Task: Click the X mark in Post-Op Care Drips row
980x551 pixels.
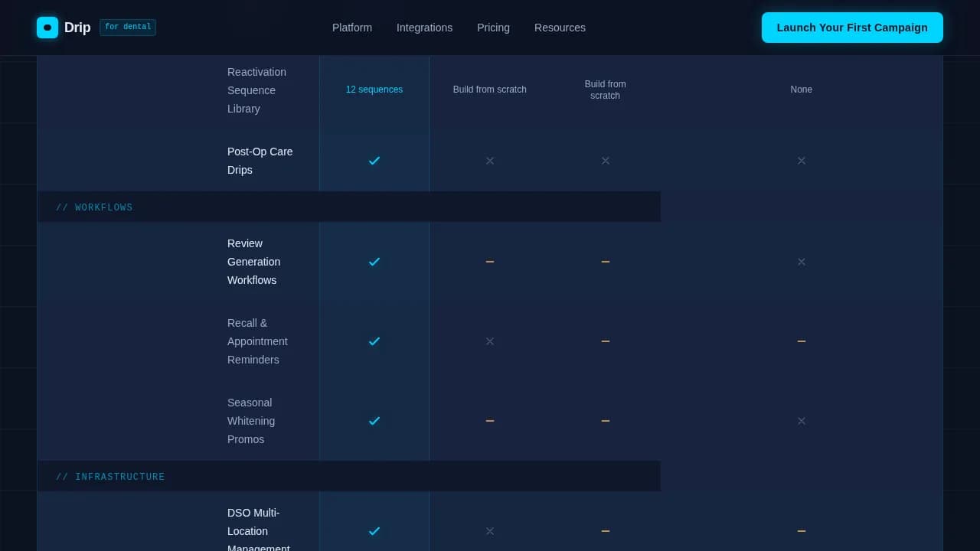Action: (490, 161)
